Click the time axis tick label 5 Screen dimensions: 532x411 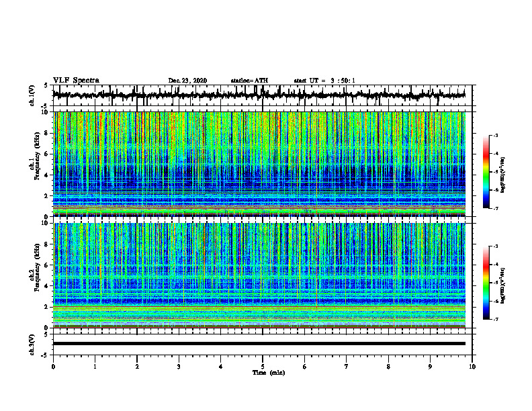click(x=263, y=367)
